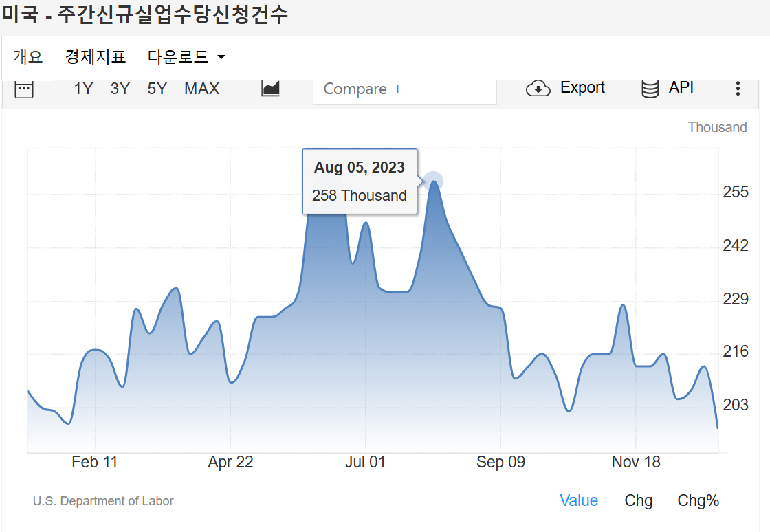Viewport: 770px width, 532px height.
Task: Click the Compare + input field
Action: click(x=405, y=92)
